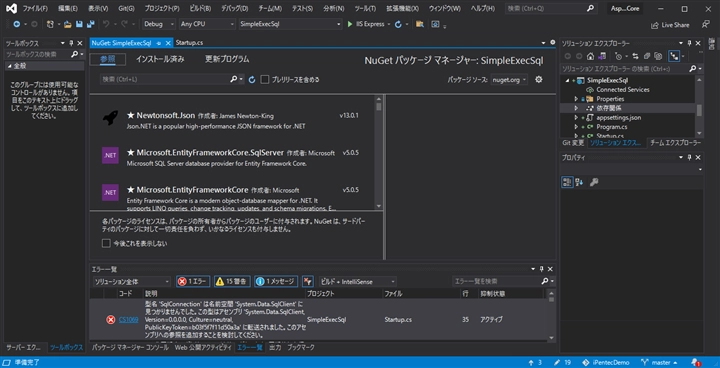The image size is (720, 368).
Task: Open the CS1069 error code link
Action: pos(129,319)
